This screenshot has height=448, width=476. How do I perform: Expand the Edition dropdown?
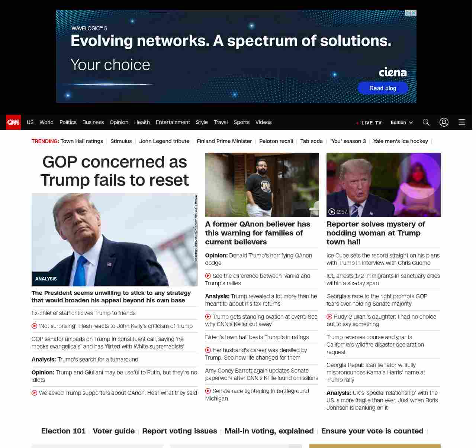tap(402, 123)
